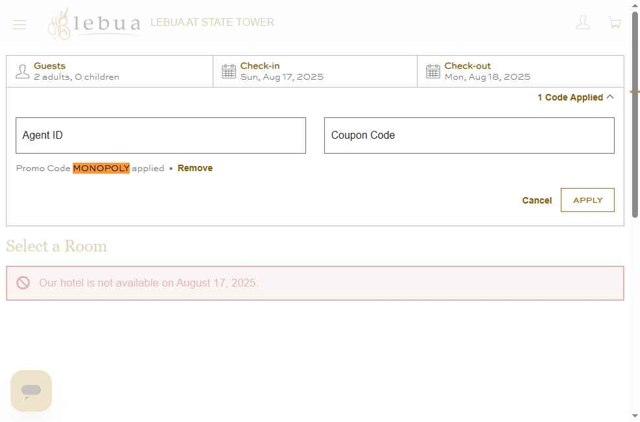Collapse the 1 Code Applied panel
640x422 pixels.
pyautogui.click(x=575, y=97)
